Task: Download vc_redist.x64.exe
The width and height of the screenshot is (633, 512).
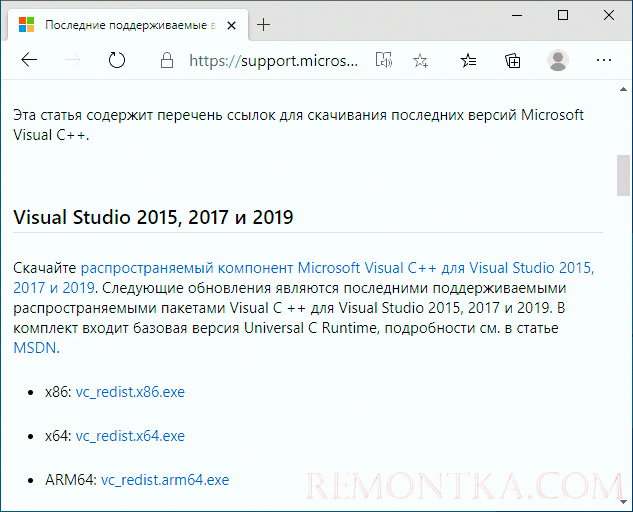Action: pos(130,436)
